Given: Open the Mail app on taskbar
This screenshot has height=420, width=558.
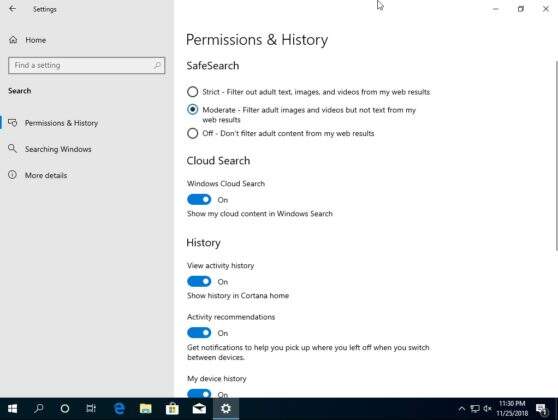Looking at the screenshot, I should coord(199,408).
